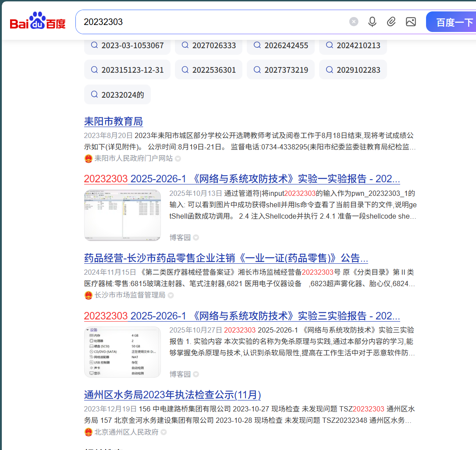Click 北京通州区人民政府 source link
476x450 pixels.
(x=126, y=432)
